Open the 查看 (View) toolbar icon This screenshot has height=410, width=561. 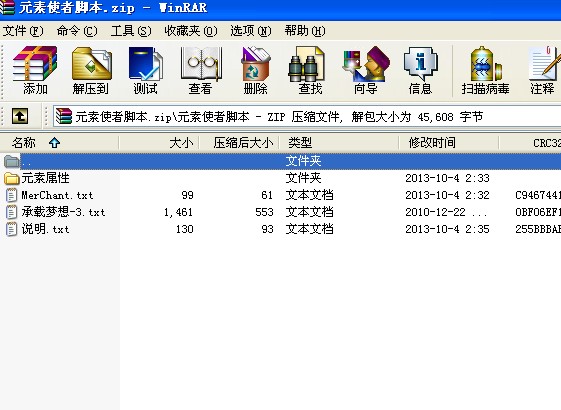point(201,70)
